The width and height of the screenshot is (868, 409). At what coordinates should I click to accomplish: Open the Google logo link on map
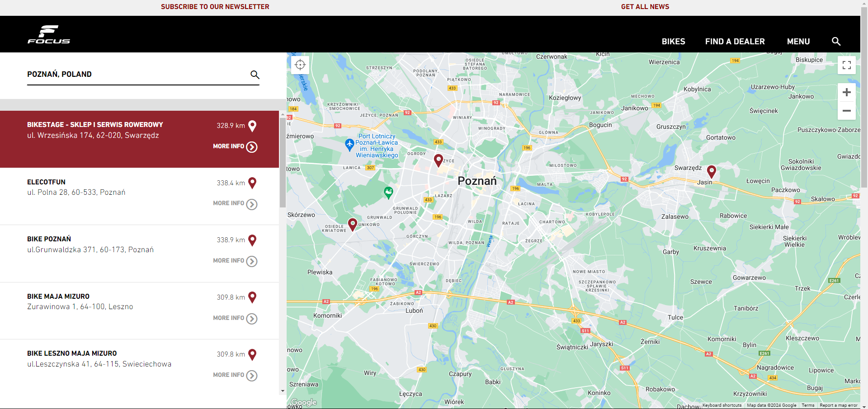303,402
